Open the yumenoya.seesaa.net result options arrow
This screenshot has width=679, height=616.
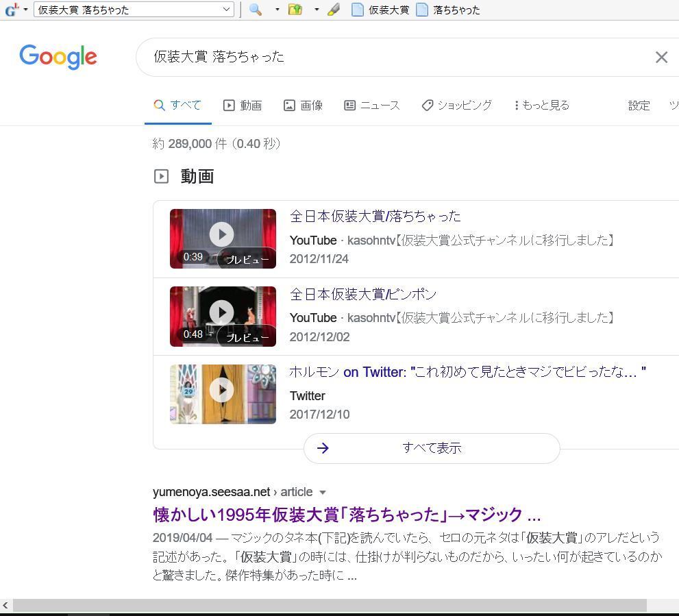click(x=322, y=493)
